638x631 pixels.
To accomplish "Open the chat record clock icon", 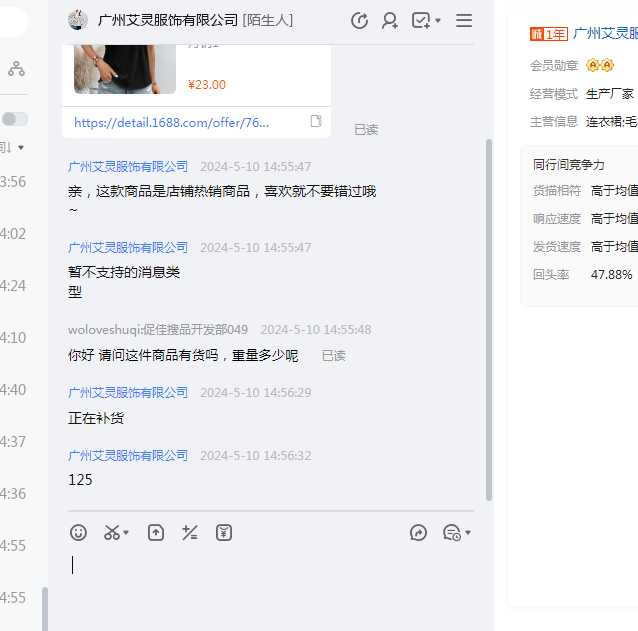I will [452, 533].
